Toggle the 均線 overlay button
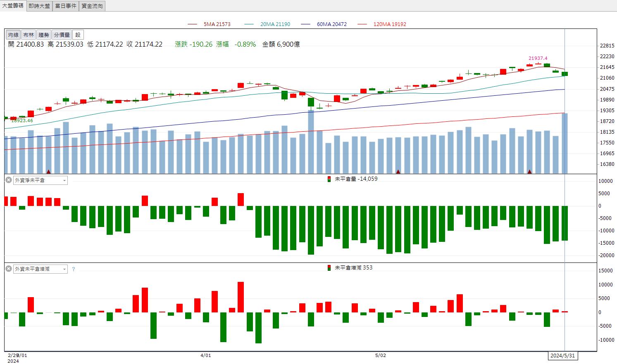Image resolution: width=617 pixels, height=364 pixels. coord(13,35)
